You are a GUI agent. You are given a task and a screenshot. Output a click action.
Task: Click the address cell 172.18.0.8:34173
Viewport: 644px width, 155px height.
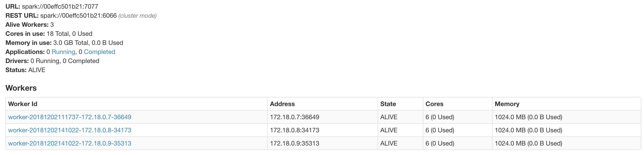[x=294, y=130]
